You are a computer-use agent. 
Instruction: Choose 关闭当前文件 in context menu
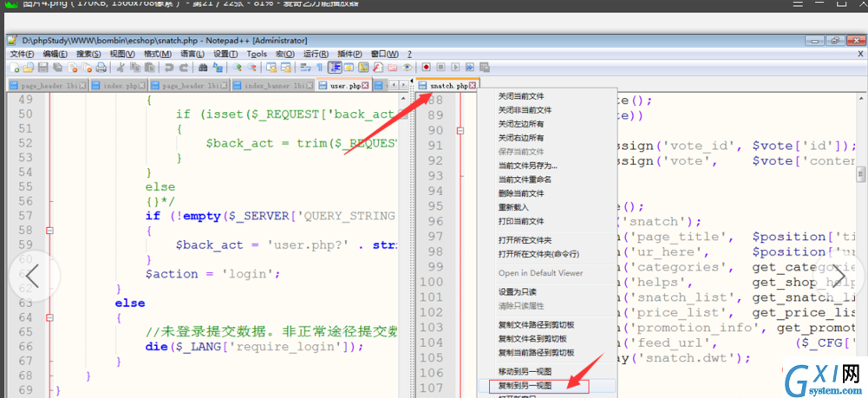[x=521, y=95]
